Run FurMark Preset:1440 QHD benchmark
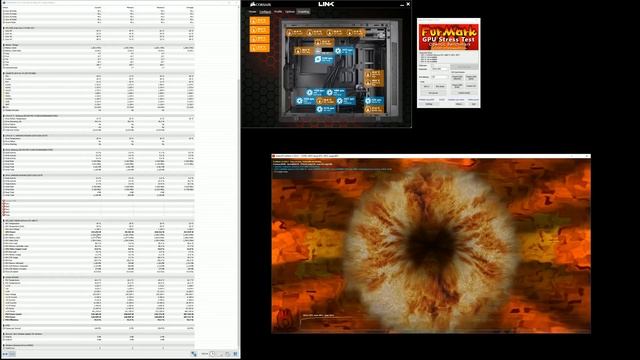The height and width of the screenshot is (360, 640). coord(471,78)
